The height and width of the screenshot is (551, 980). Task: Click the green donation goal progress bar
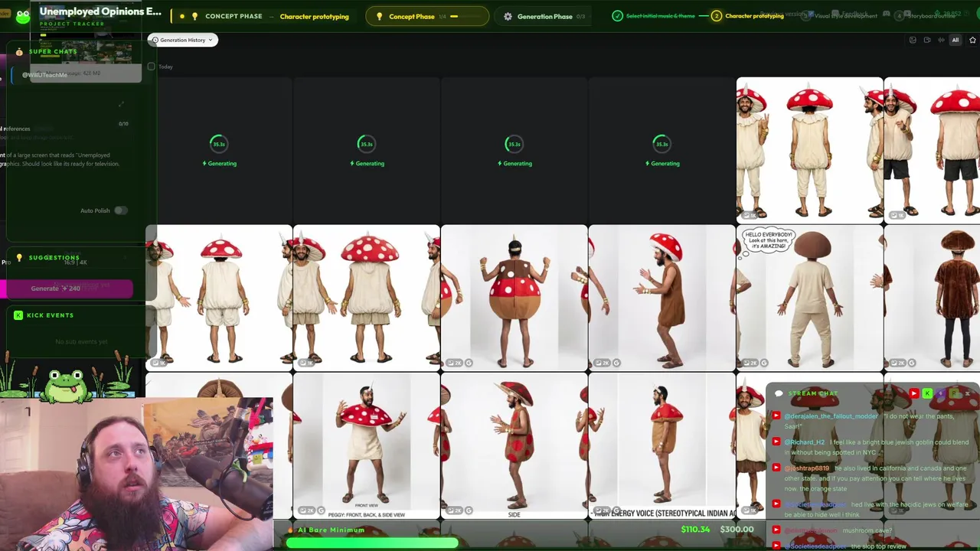click(373, 543)
